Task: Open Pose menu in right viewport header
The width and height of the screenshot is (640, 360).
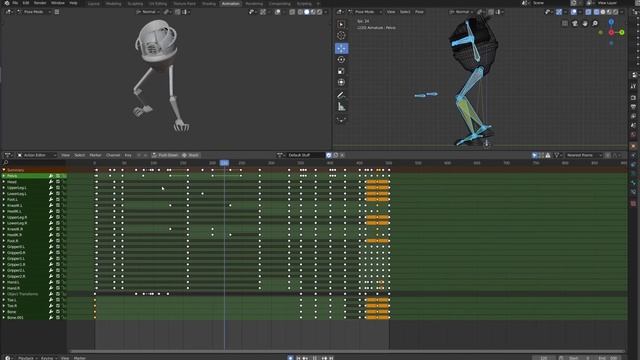Action: (419, 12)
